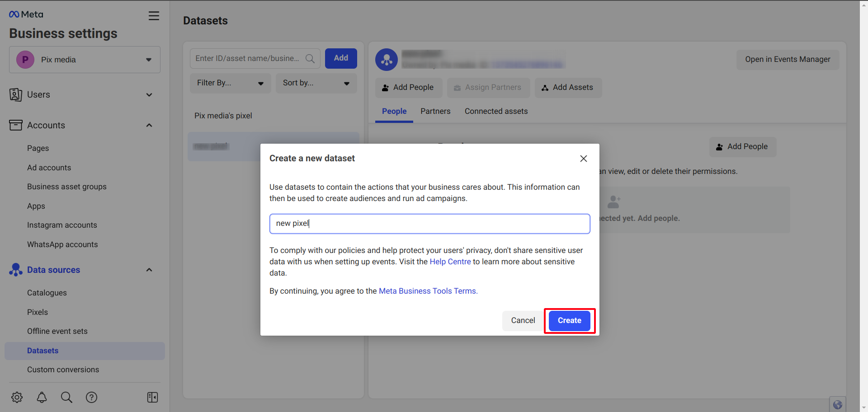Screen dimensions: 868x412
Task: Click the page vertical scrollbar
Action: (864, 206)
